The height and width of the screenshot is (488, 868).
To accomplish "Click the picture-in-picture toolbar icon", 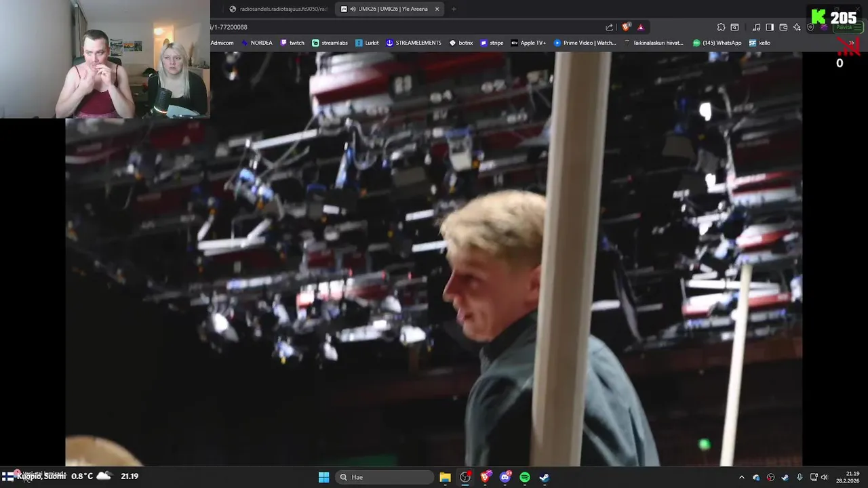I will click(734, 27).
